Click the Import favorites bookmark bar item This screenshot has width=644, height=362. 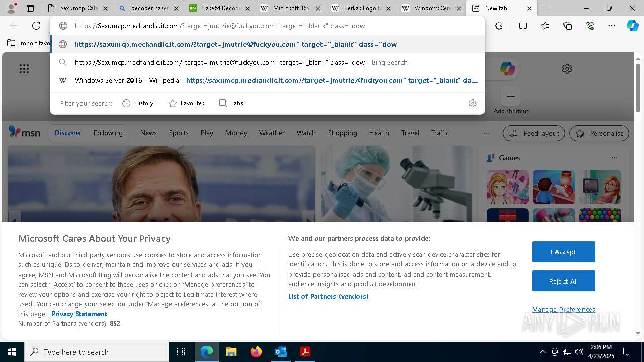29,43
